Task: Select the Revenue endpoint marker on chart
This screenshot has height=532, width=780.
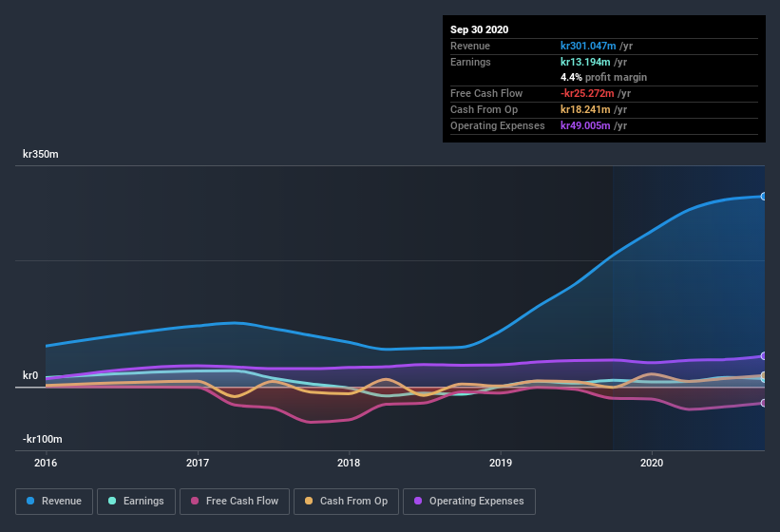Action: point(763,197)
